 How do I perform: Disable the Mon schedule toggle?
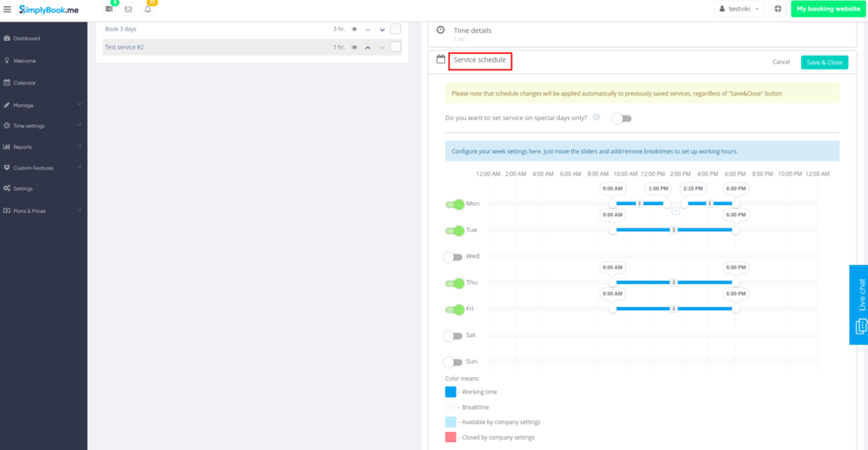pyautogui.click(x=454, y=204)
